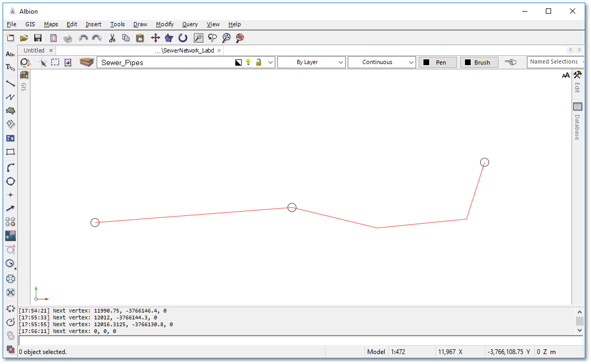
Task: Select the Circle drawing tool
Action: pyautogui.click(x=10, y=181)
